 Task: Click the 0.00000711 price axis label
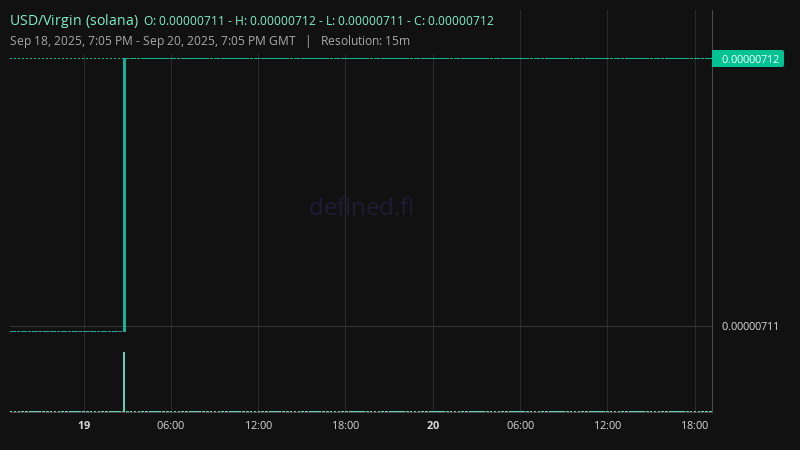tap(750, 327)
